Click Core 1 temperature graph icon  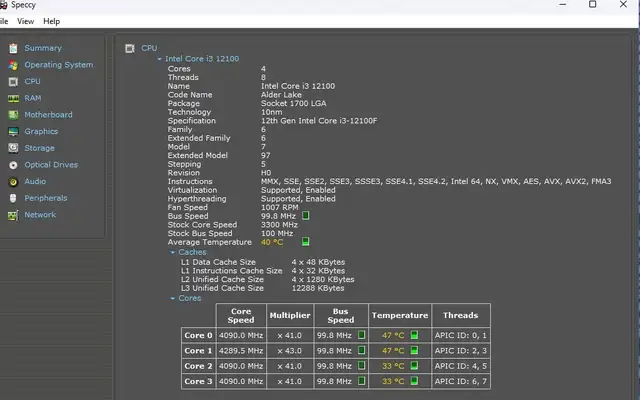pyautogui.click(x=414, y=350)
